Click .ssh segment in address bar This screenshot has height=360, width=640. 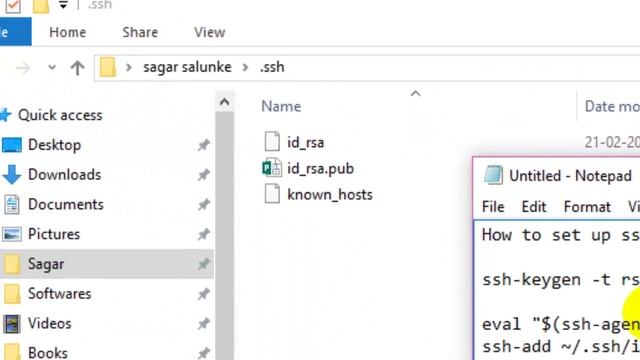click(272, 67)
